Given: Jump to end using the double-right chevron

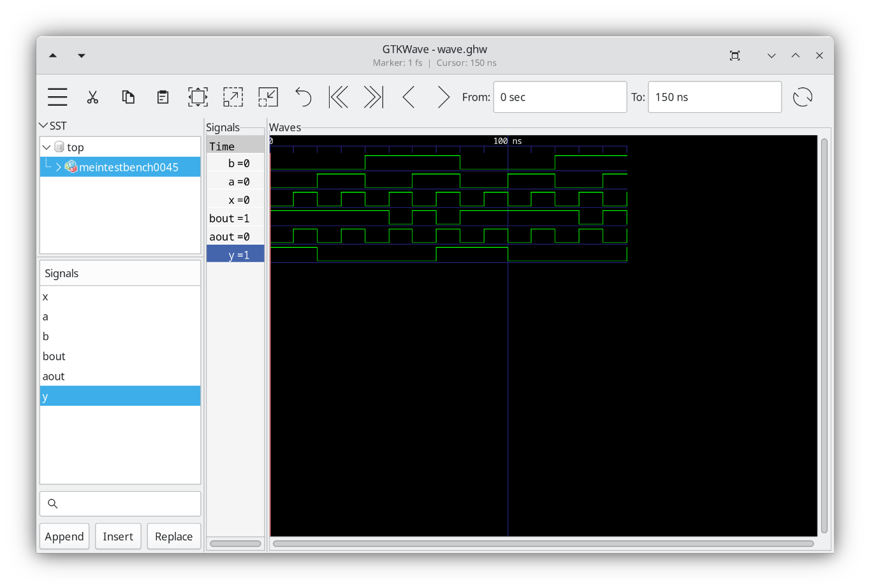Looking at the screenshot, I should (373, 97).
